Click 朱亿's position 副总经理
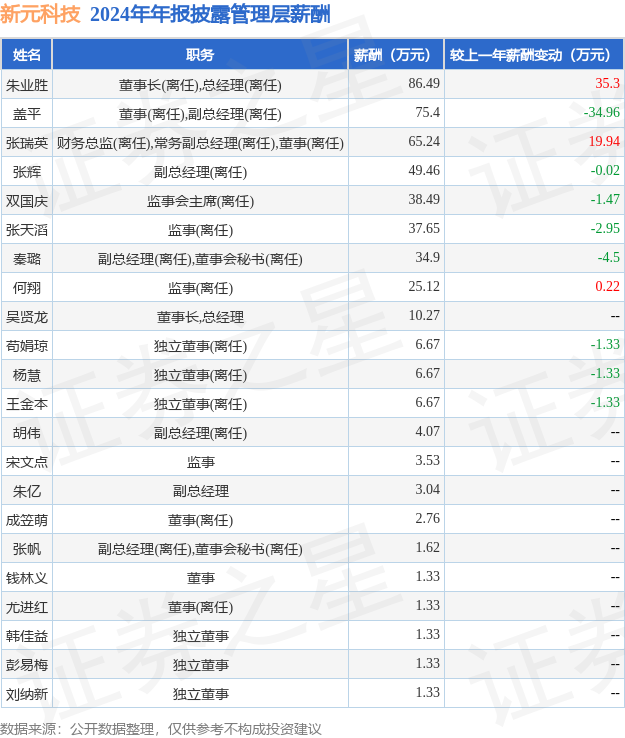The height and width of the screenshot is (738, 625). point(200,491)
